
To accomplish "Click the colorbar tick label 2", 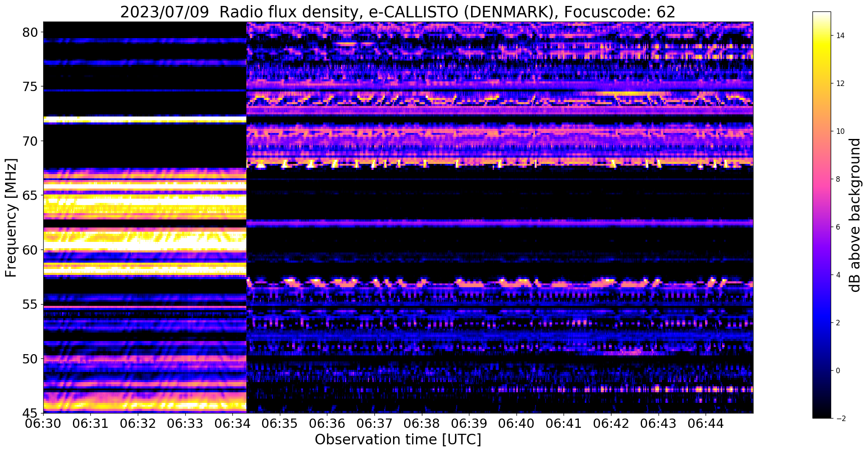I will 837,323.
